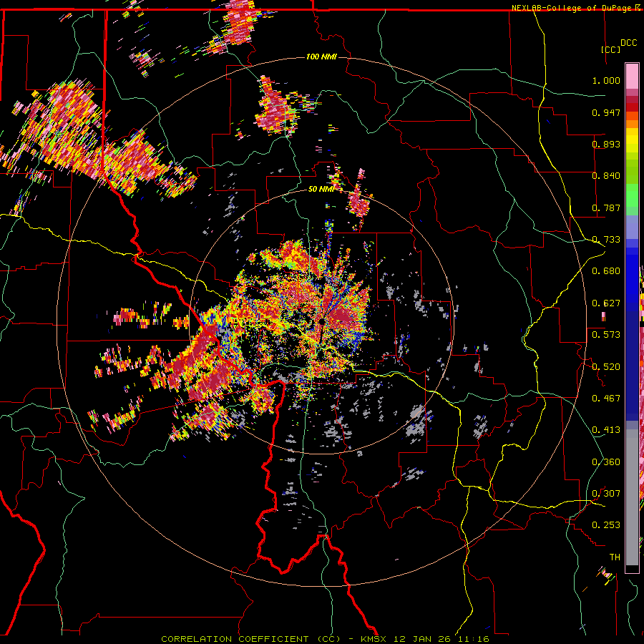The image size is (644, 644).
Task: Click the 0.680 legend value
Action: coord(606,271)
